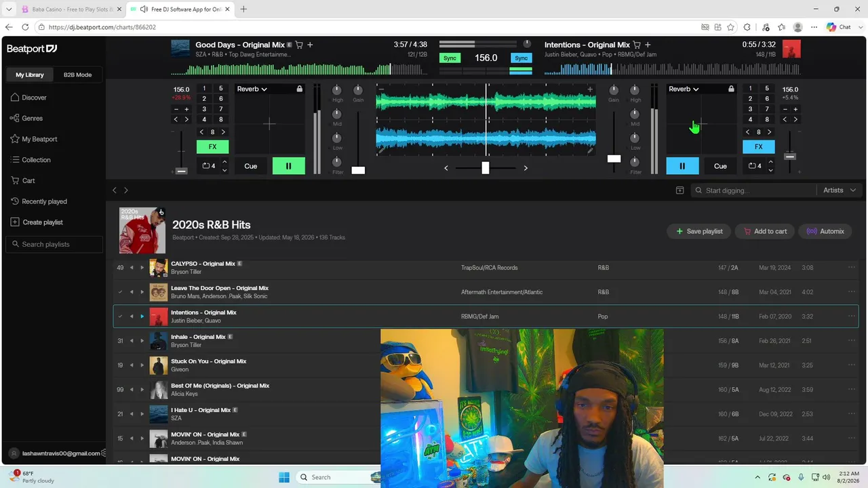
Task: Click the Beatport DJ logo
Action: tap(32, 49)
